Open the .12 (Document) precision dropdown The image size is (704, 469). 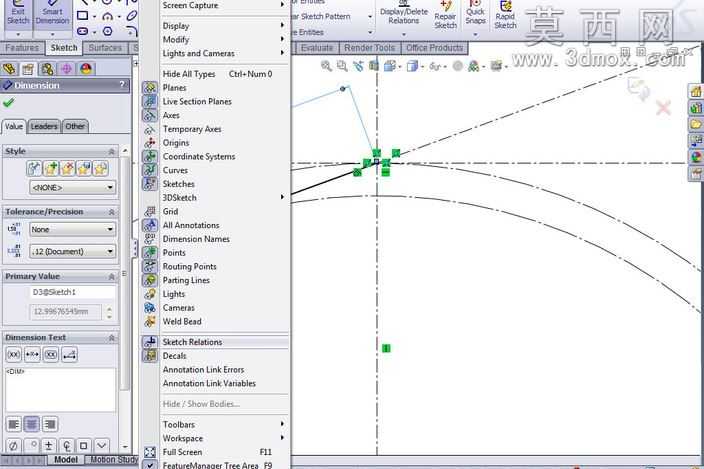pyautogui.click(x=72, y=251)
